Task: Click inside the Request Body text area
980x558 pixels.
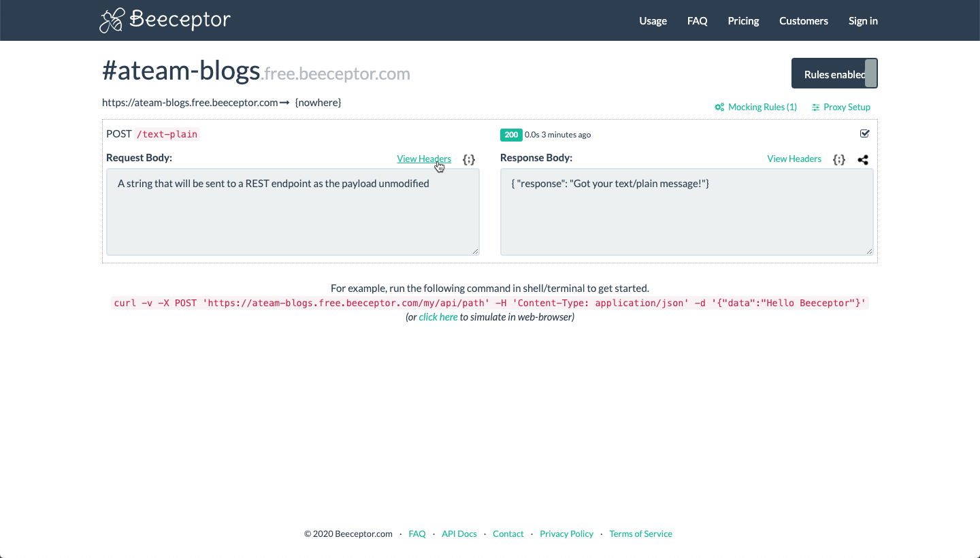Action: pos(293,212)
